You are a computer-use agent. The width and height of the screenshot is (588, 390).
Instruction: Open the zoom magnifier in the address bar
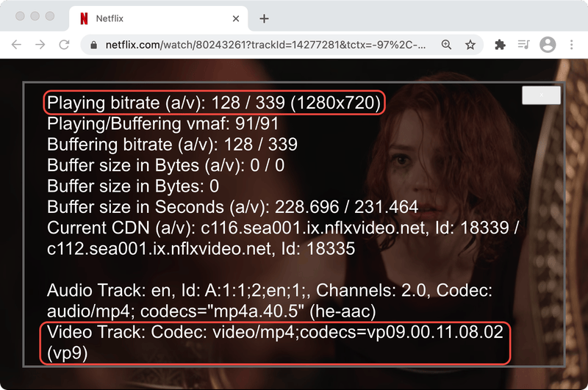tap(446, 45)
